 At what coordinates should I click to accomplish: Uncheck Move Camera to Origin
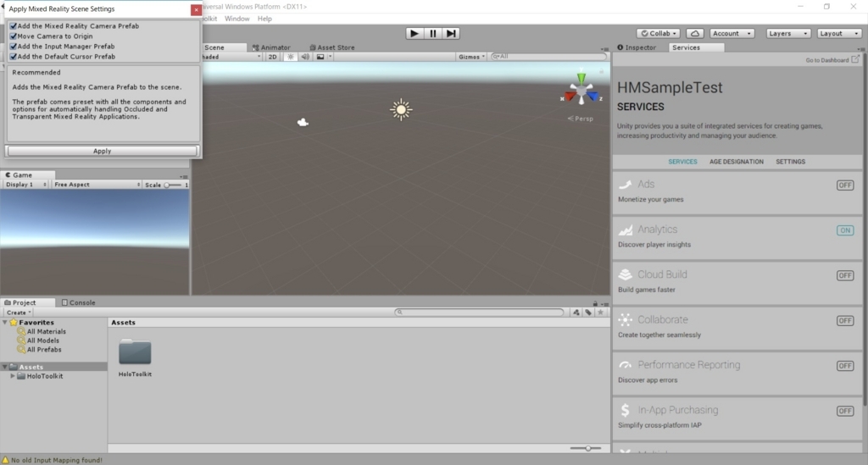(x=14, y=36)
